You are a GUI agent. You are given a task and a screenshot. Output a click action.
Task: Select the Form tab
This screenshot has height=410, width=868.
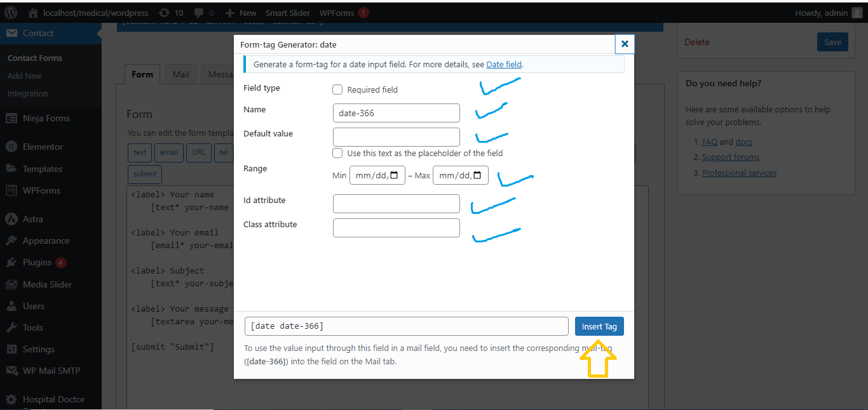tap(142, 74)
